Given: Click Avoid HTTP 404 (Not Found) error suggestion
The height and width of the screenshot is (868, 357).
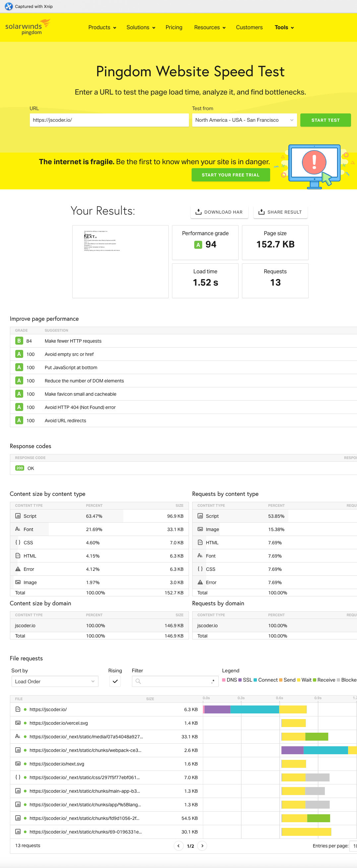Looking at the screenshot, I should click(184, 407).
